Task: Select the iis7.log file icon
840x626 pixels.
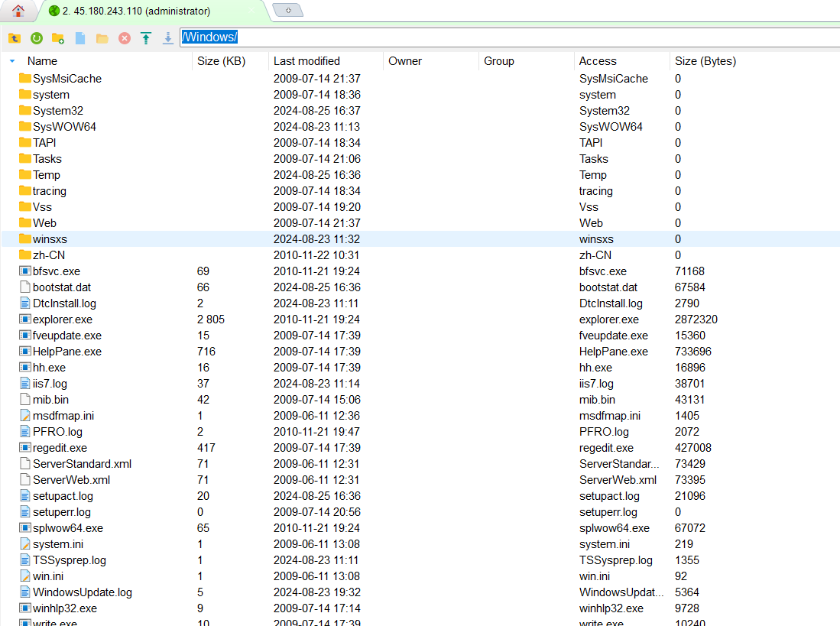Action: [24, 384]
